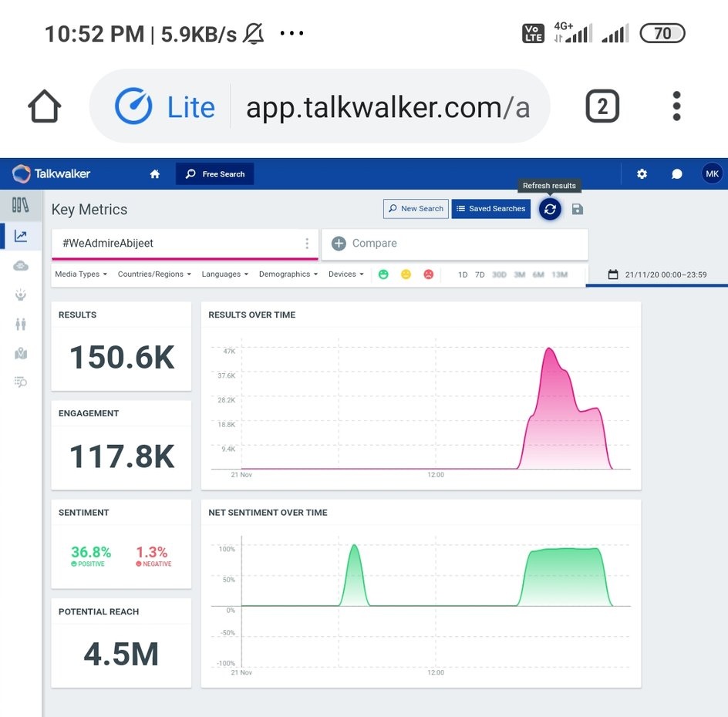The width and height of the screenshot is (728, 717).
Task: Expand the Countries/Regions dropdown
Action: [154, 274]
